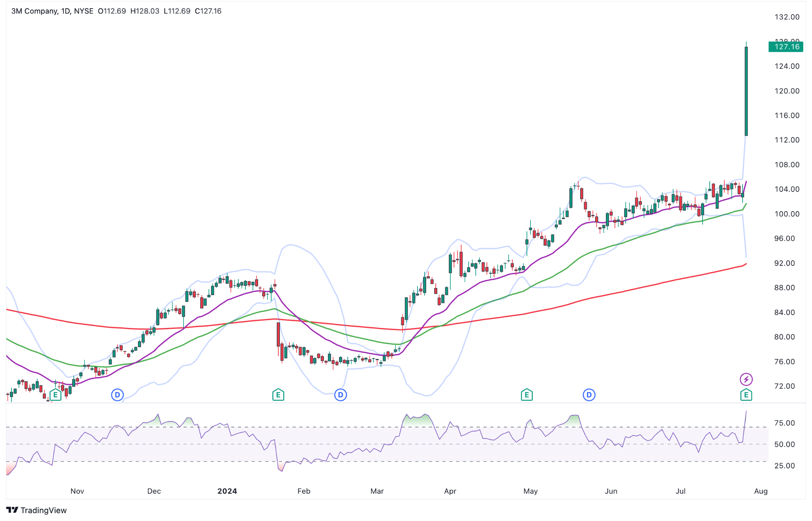
Task: Click the close value 'C127.16' in header
Action: [x=208, y=11]
